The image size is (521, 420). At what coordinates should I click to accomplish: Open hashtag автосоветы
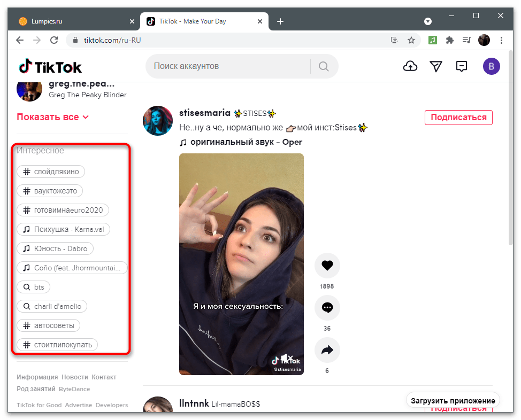click(48, 326)
